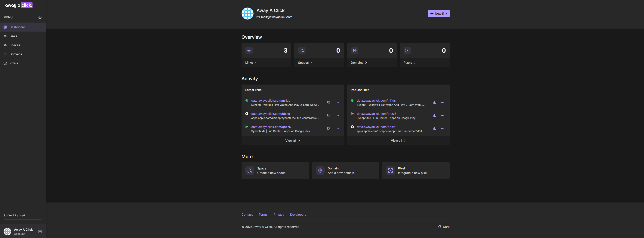Click the Domain 'Add a new domain' card
Image resolution: width=644 pixels, height=238 pixels.
[345, 171]
